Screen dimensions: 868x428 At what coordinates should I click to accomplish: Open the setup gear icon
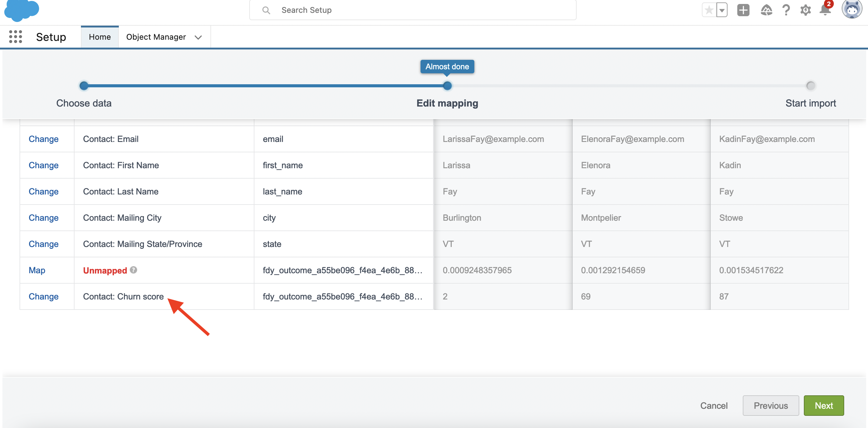[x=805, y=10]
